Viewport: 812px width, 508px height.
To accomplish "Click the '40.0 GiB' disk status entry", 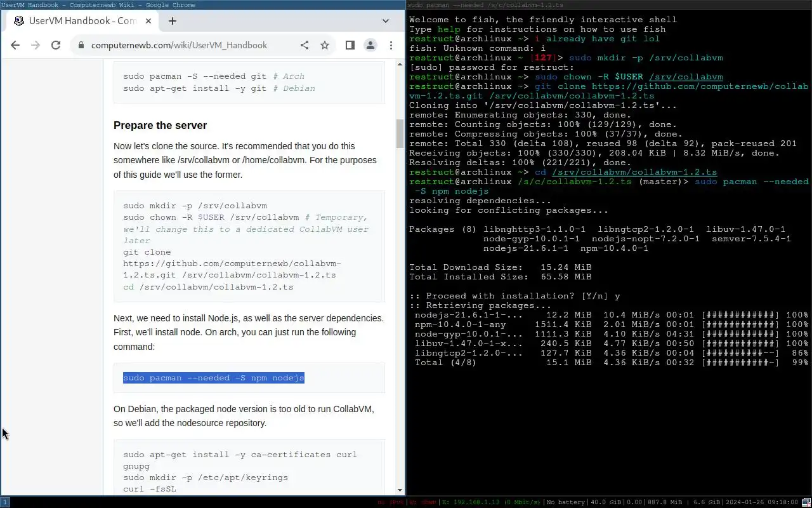I will (605, 502).
